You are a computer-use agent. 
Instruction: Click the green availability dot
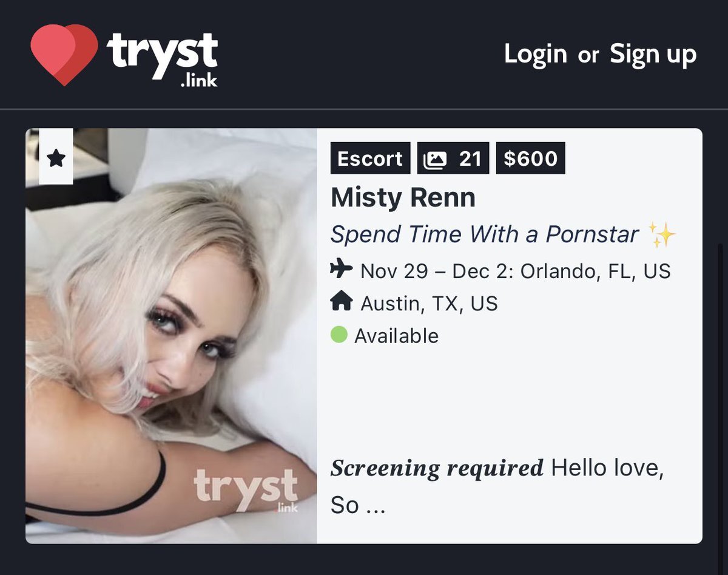[339, 335]
